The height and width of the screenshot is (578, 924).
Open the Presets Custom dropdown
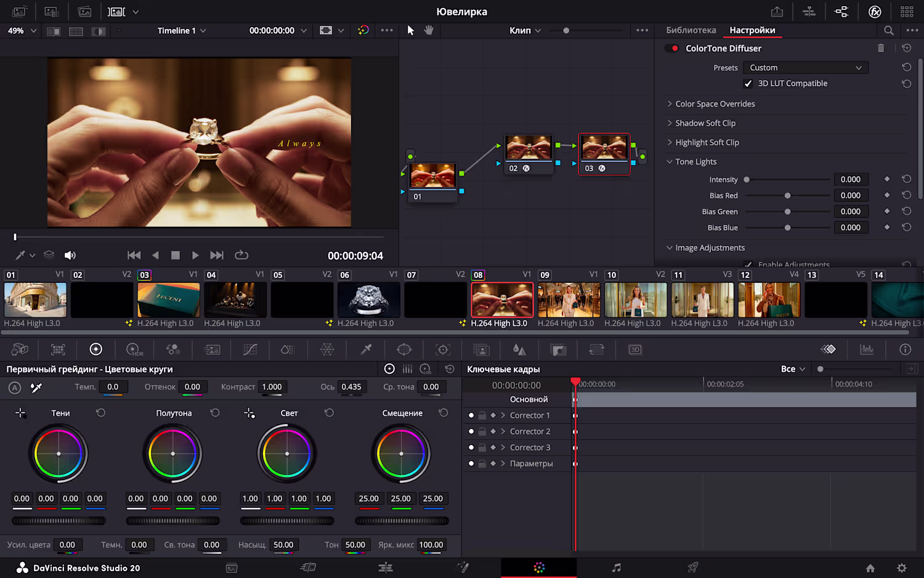(805, 68)
